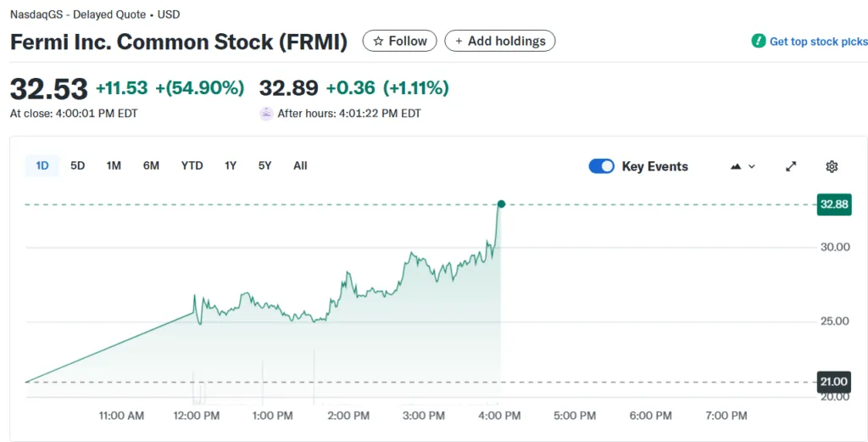This screenshot has height=442, width=868.
Task: Click the 21.00 previous close label
Action: click(833, 383)
